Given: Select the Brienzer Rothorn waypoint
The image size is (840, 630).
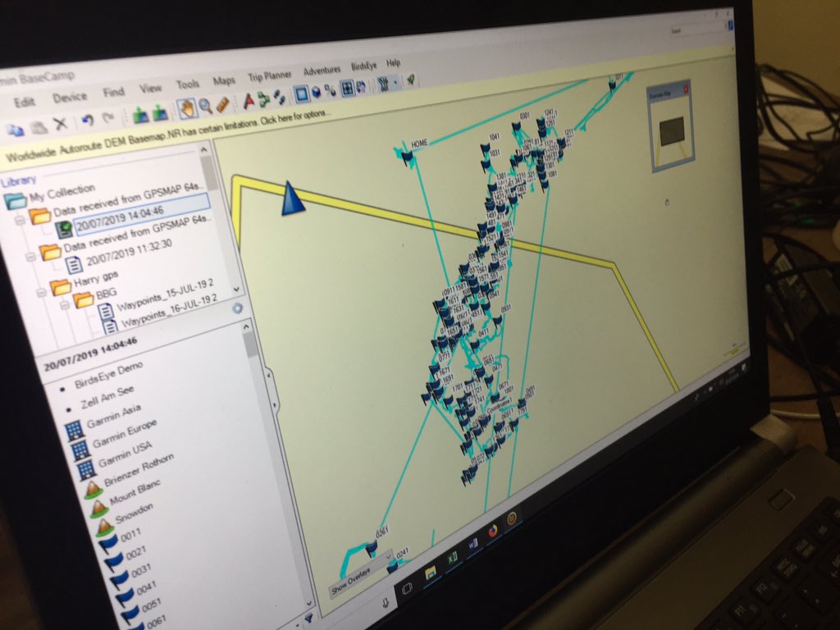Looking at the screenshot, I should pos(139,470).
